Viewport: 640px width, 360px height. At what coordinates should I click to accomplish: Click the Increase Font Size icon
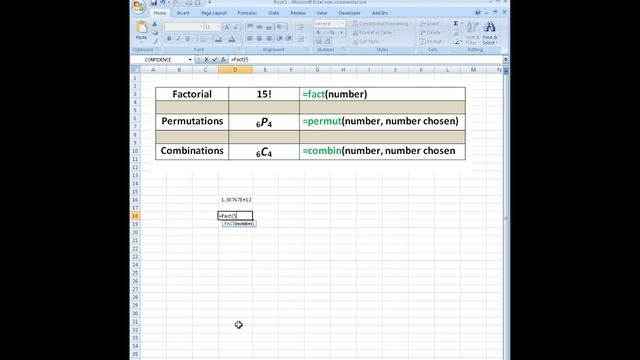pyautogui.click(x=227, y=27)
